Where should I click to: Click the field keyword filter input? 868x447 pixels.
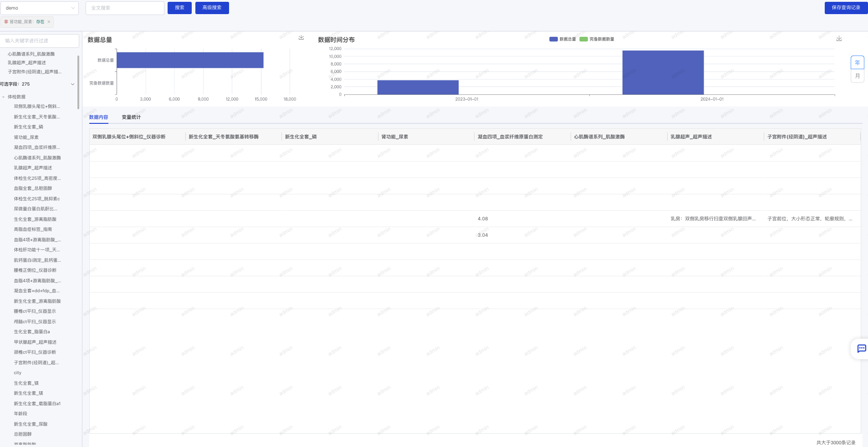40,41
